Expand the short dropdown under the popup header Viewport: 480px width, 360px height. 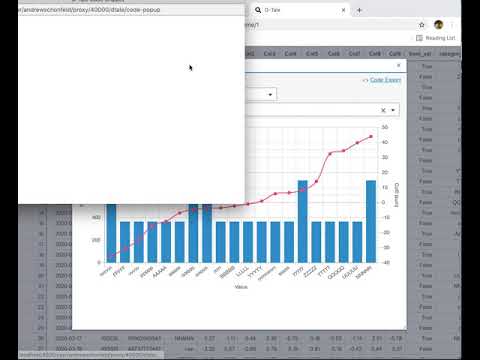270,95
